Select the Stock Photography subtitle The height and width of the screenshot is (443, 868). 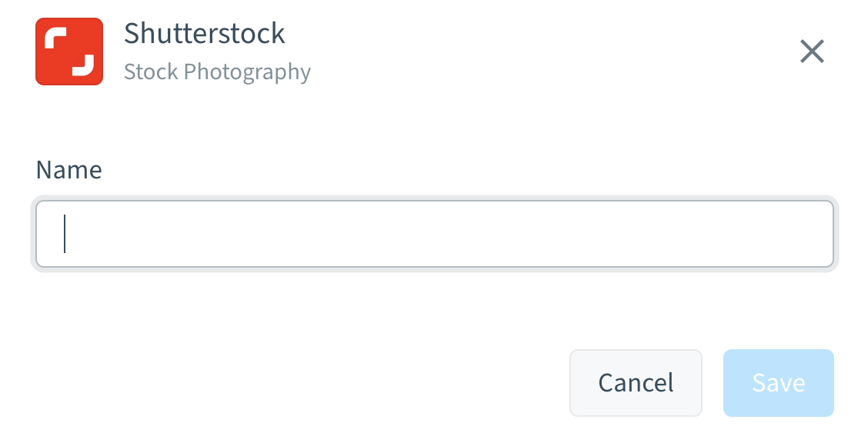217,71
